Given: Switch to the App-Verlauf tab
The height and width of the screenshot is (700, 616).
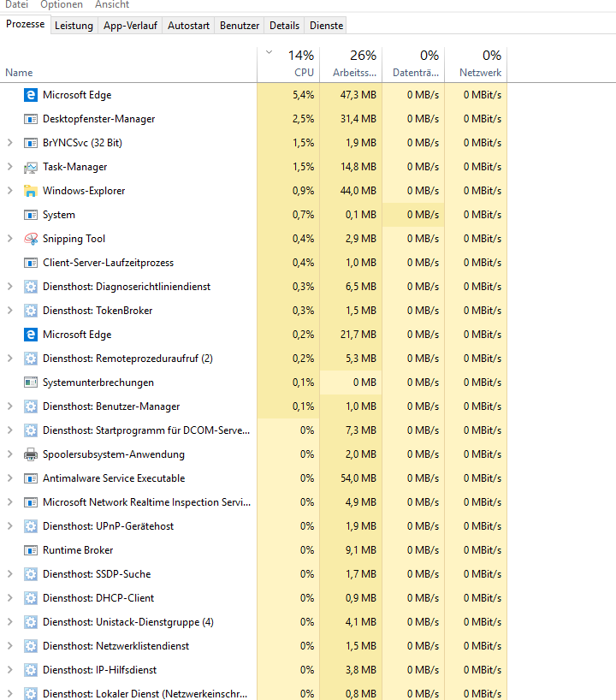Looking at the screenshot, I should tap(130, 26).
